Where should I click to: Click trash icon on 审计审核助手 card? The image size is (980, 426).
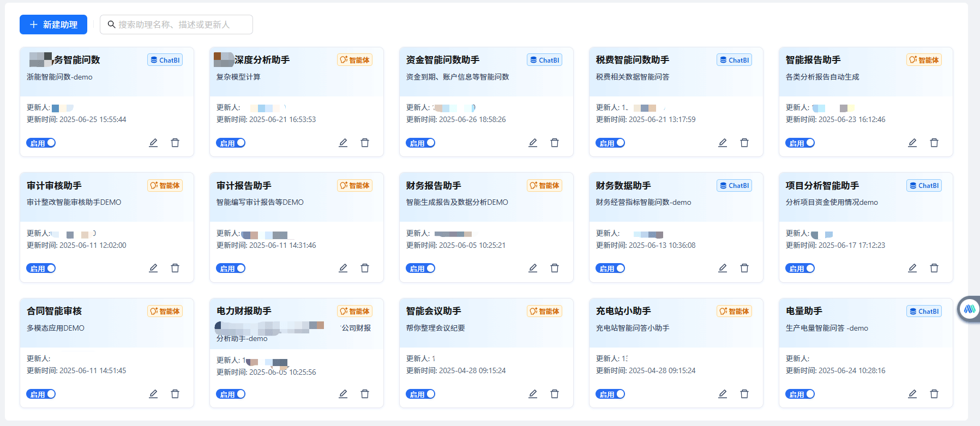(175, 268)
